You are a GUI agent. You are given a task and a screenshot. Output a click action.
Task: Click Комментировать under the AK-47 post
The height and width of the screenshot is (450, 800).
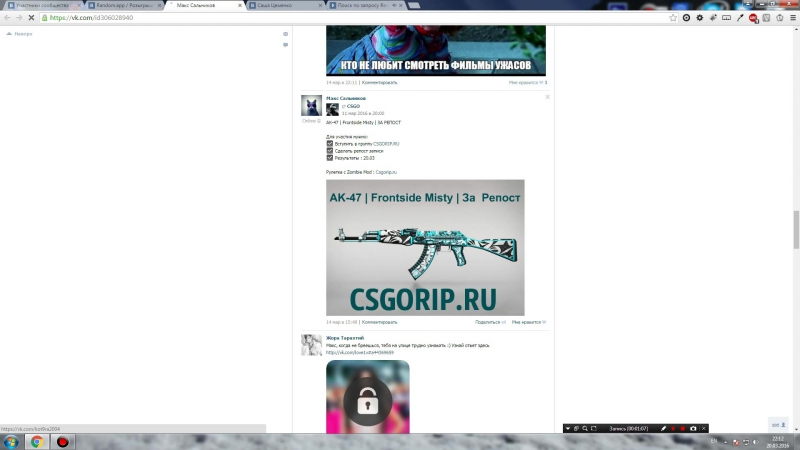[379, 322]
